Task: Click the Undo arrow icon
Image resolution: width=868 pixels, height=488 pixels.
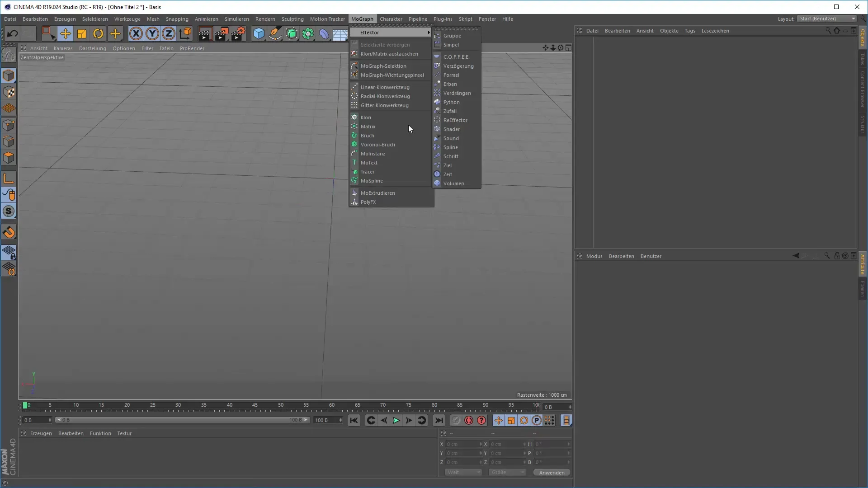Action: [x=12, y=33]
